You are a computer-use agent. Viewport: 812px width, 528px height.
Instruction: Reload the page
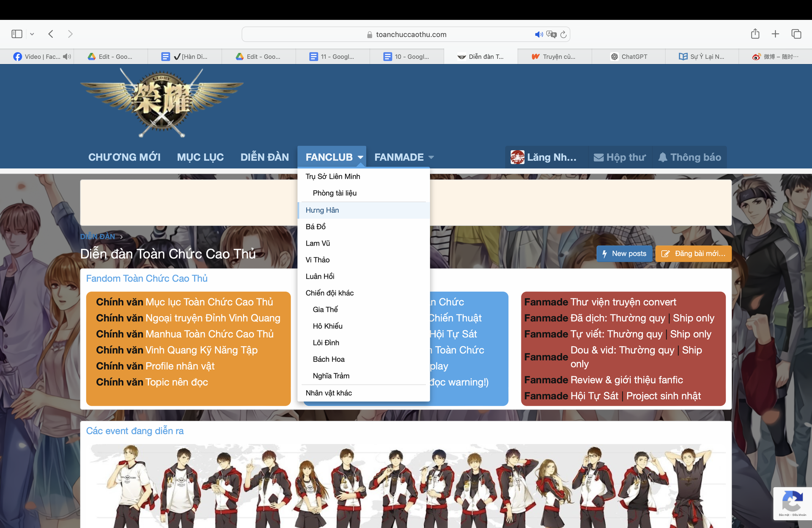(x=563, y=34)
